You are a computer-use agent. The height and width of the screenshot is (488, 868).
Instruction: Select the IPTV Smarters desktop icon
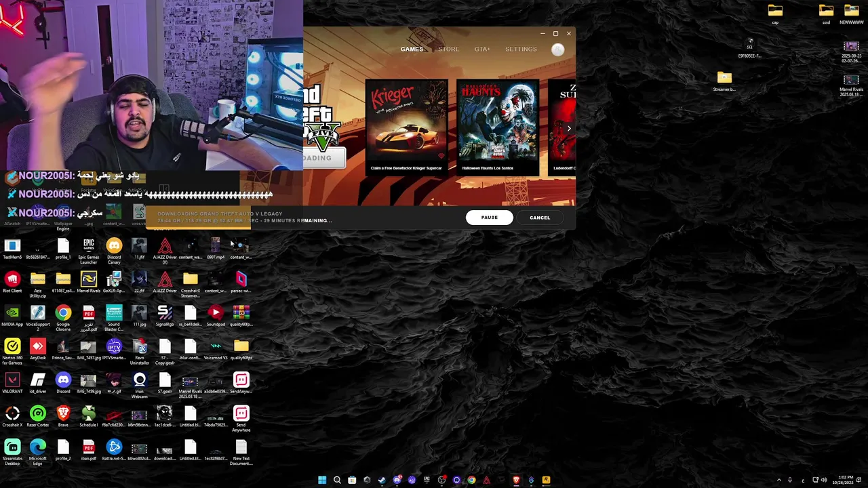[114, 350]
